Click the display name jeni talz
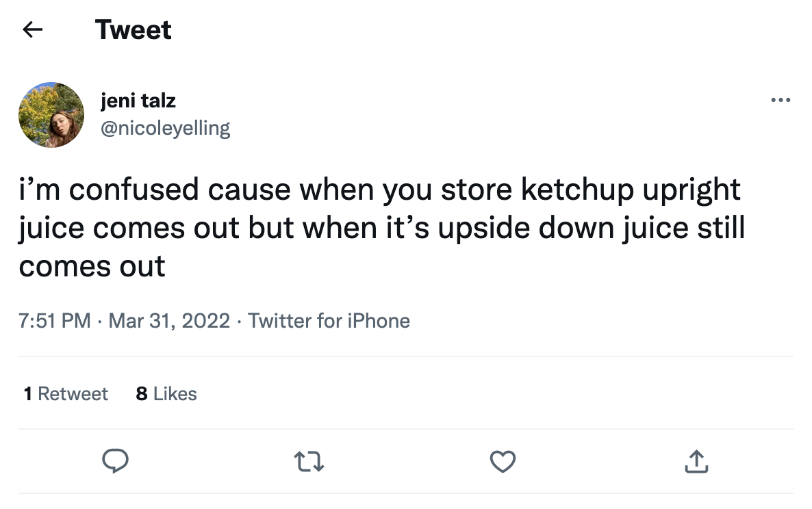This screenshot has height=509, width=812. point(138,101)
